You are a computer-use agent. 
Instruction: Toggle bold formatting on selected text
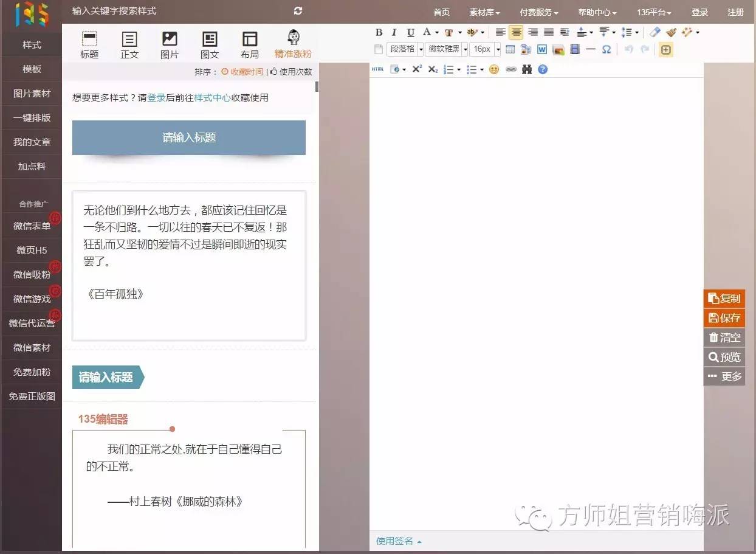point(379,32)
